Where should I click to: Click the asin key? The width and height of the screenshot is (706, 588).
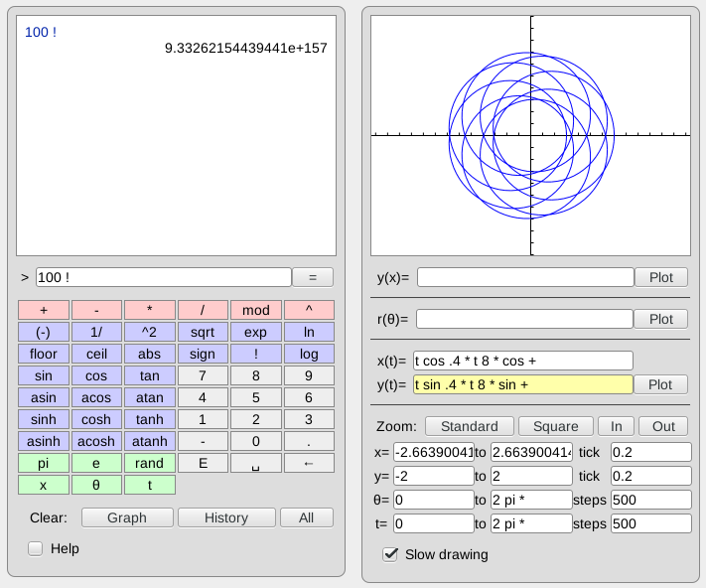[x=44, y=397]
